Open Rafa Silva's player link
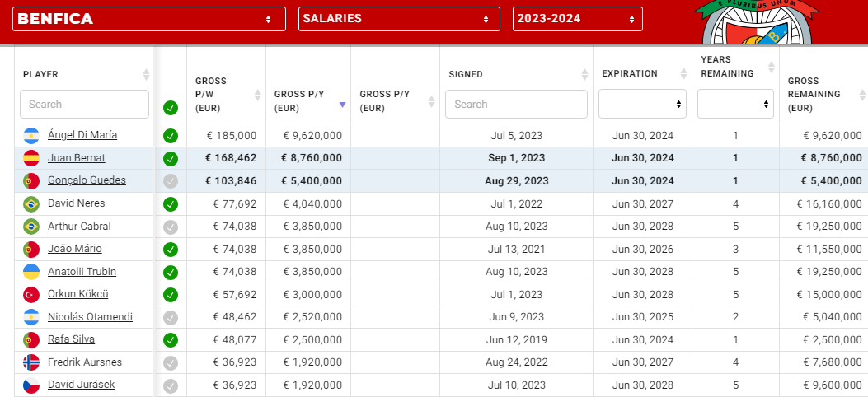 click(x=72, y=339)
